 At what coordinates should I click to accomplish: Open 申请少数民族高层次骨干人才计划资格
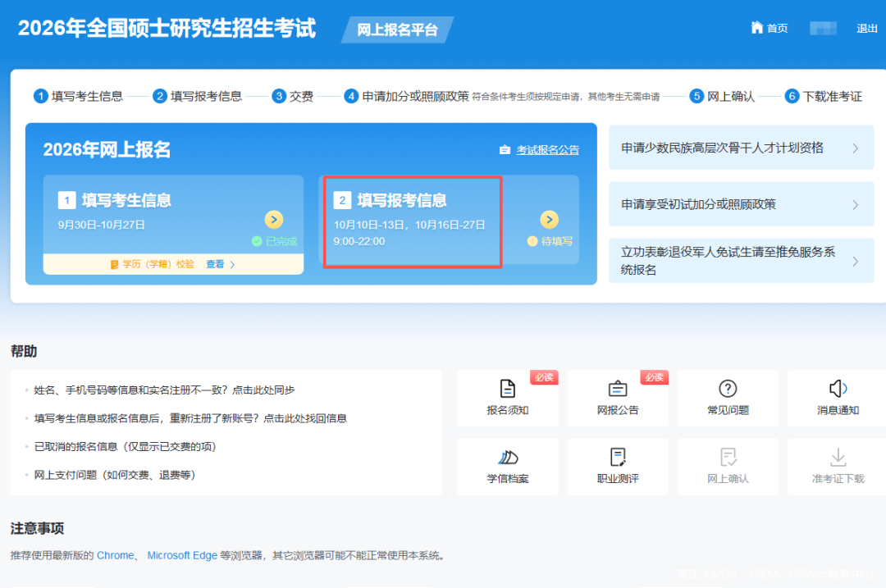pyautogui.click(x=741, y=148)
